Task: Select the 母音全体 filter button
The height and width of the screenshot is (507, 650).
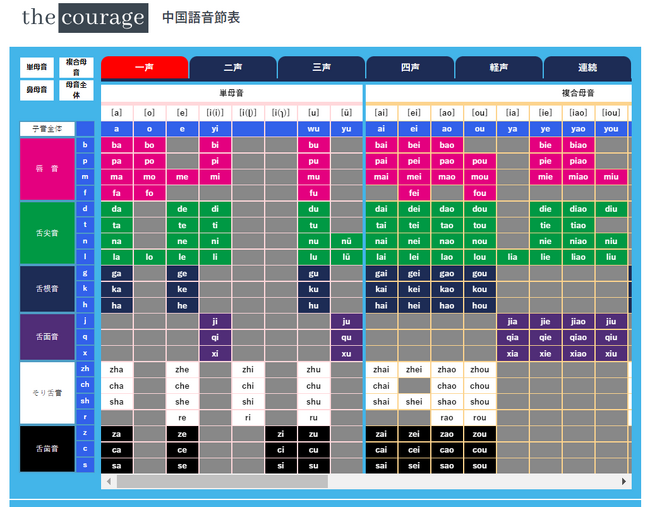Action: (76, 90)
